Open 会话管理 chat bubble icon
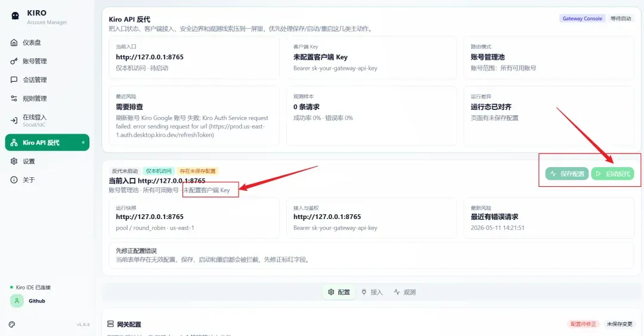This screenshot has width=644, height=336. click(x=14, y=79)
